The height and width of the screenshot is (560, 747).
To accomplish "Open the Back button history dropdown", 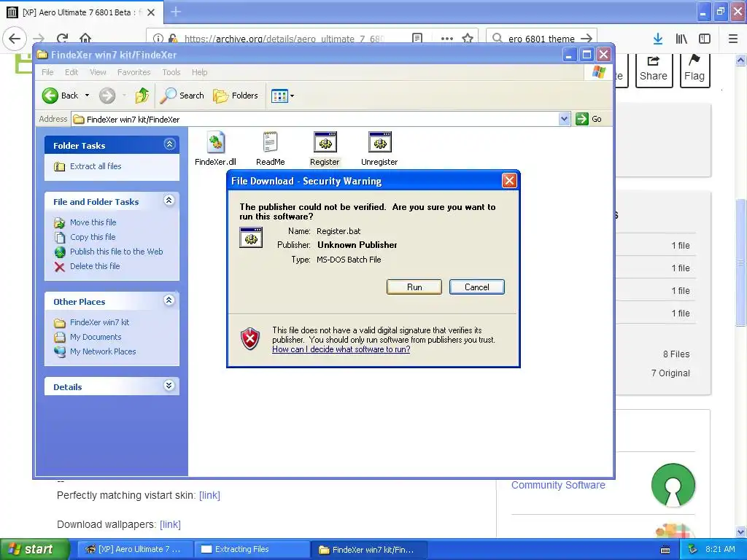I will [88, 96].
